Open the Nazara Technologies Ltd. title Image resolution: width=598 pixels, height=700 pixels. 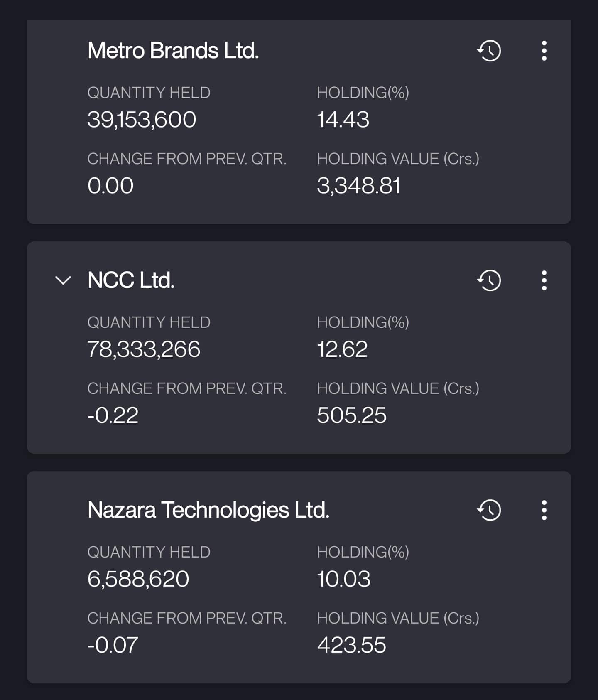(x=208, y=510)
